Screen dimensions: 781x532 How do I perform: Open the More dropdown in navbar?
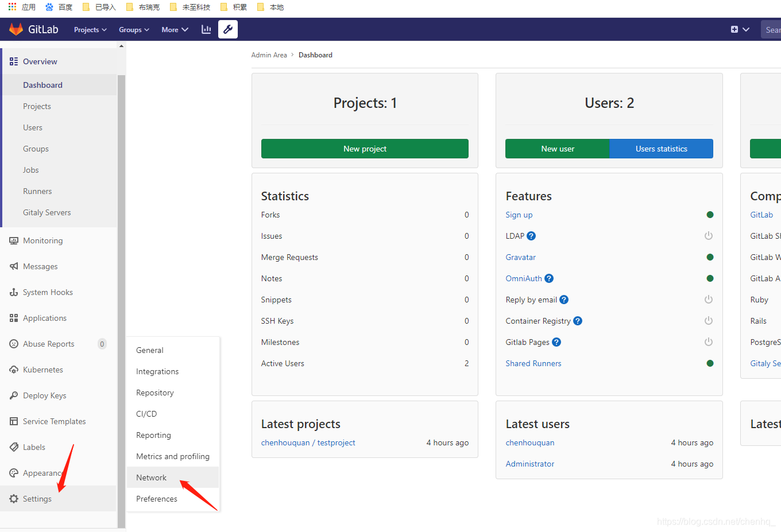175,30
